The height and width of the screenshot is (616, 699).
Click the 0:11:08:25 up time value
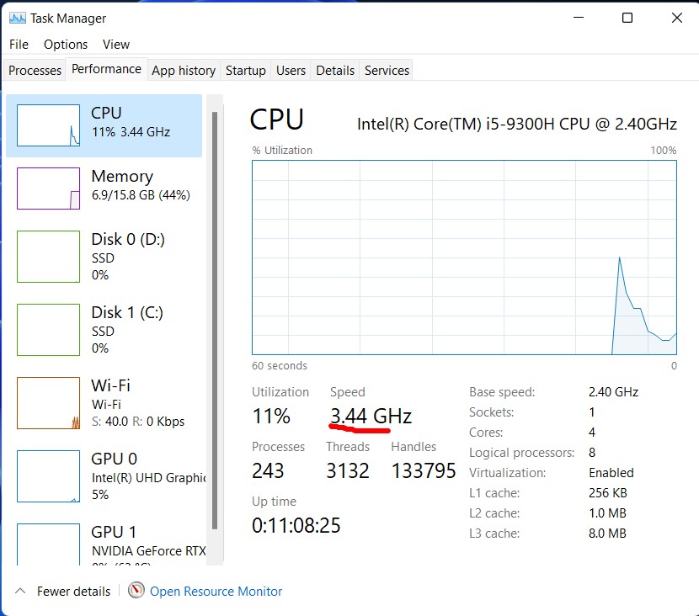[296, 526]
